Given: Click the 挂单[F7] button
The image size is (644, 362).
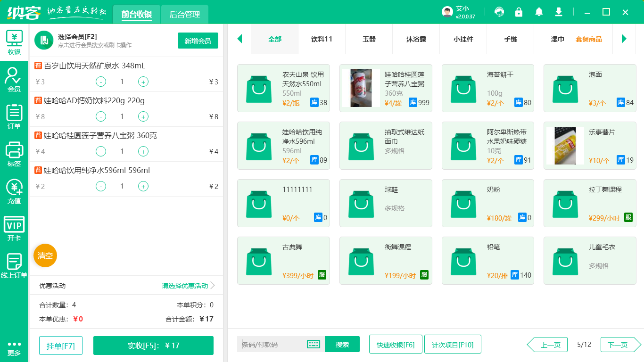Looking at the screenshot, I should [61, 346].
